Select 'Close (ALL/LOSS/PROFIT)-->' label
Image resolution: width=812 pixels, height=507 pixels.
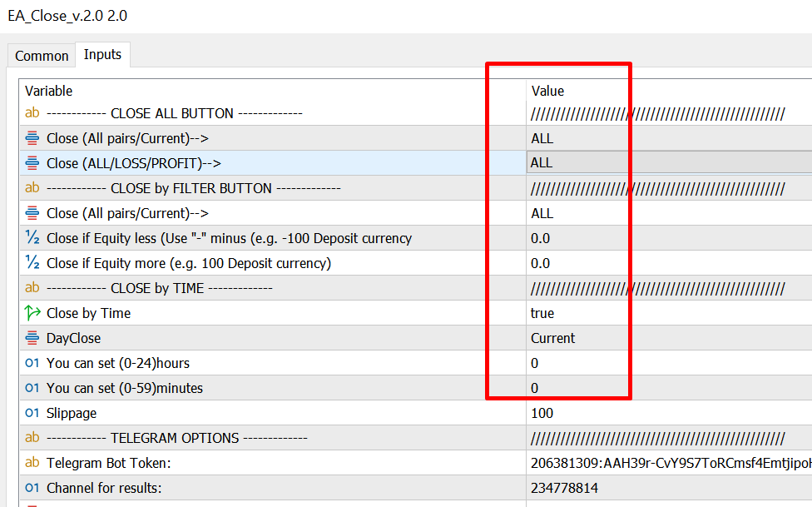(x=134, y=163)
